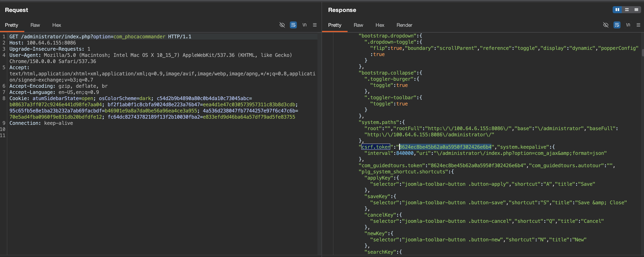The width and height of the screenshot is (644, 257).
Task: Click the Host header value 100.64.6.155:8086
Action: coord(51,43)
